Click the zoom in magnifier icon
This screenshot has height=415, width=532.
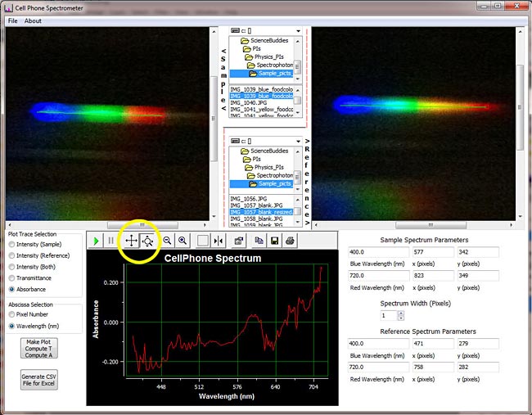pos(183,241)
